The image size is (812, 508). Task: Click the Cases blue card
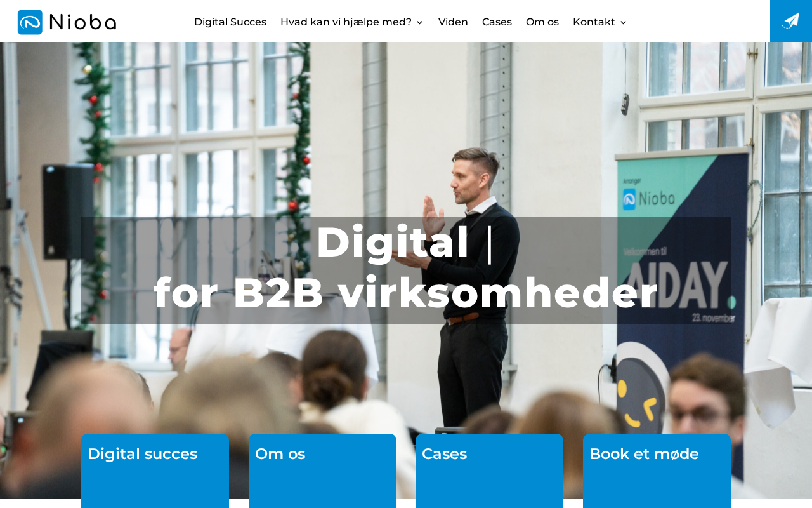[x=489, y=471]
